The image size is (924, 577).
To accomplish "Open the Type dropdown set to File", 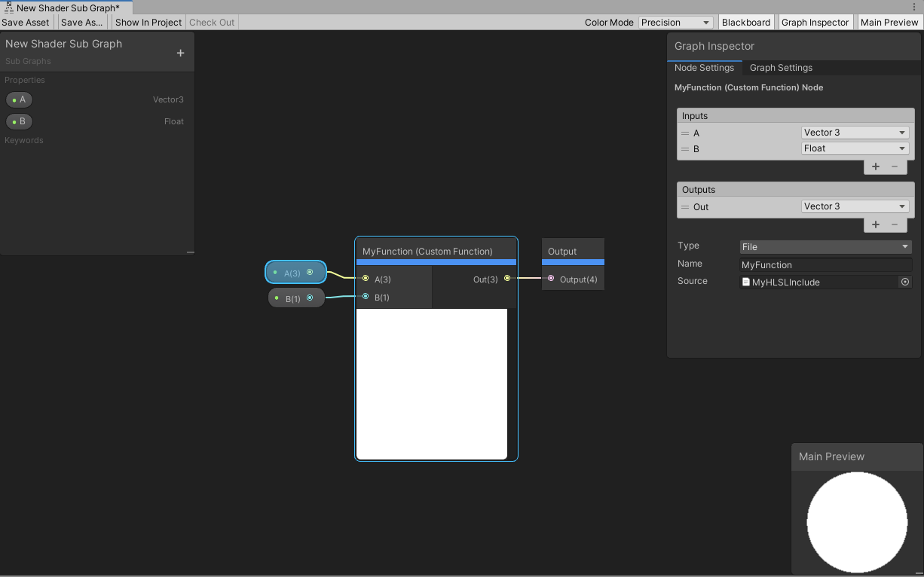I will click(x=825, y=247).
